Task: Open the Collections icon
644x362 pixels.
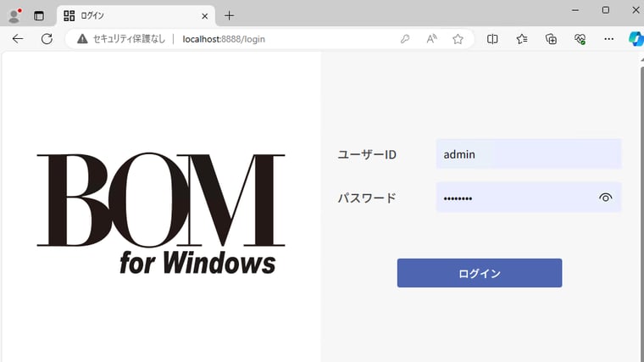Action: click(551, 39)
